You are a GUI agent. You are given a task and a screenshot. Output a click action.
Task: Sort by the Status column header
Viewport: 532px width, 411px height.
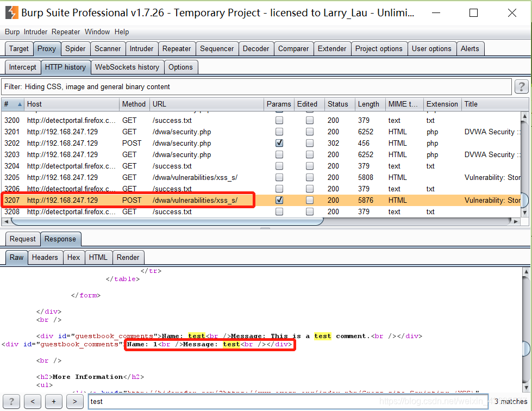pyautogui.click(x=340, y=104)
